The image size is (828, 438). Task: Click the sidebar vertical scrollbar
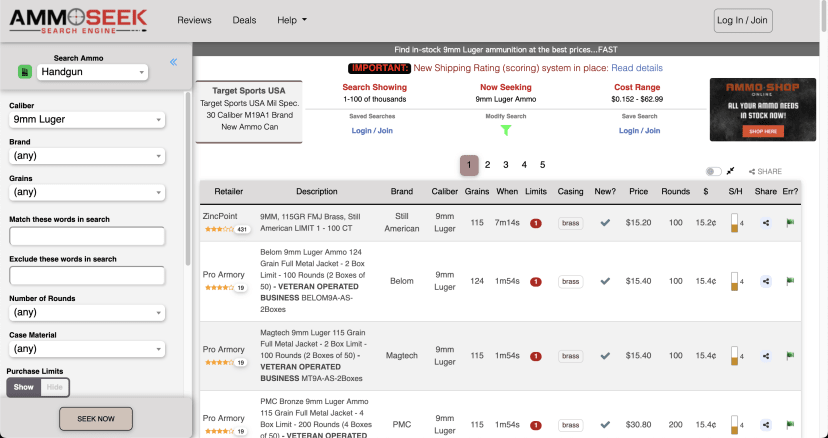pyautogui.click(x=187, y=180)
